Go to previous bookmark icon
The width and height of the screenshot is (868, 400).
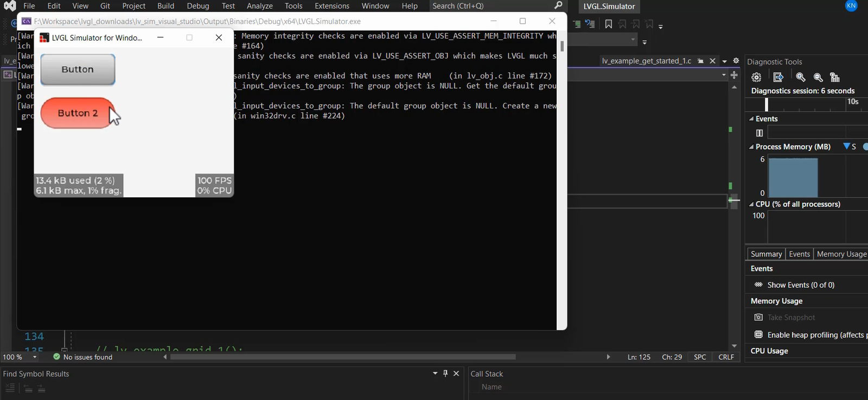(622, 24)
